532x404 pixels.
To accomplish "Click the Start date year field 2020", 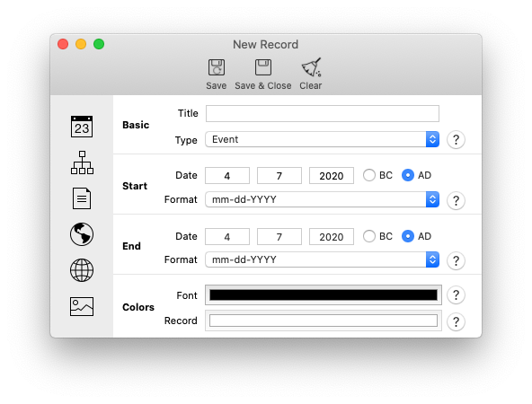I will tap(332, 176).
